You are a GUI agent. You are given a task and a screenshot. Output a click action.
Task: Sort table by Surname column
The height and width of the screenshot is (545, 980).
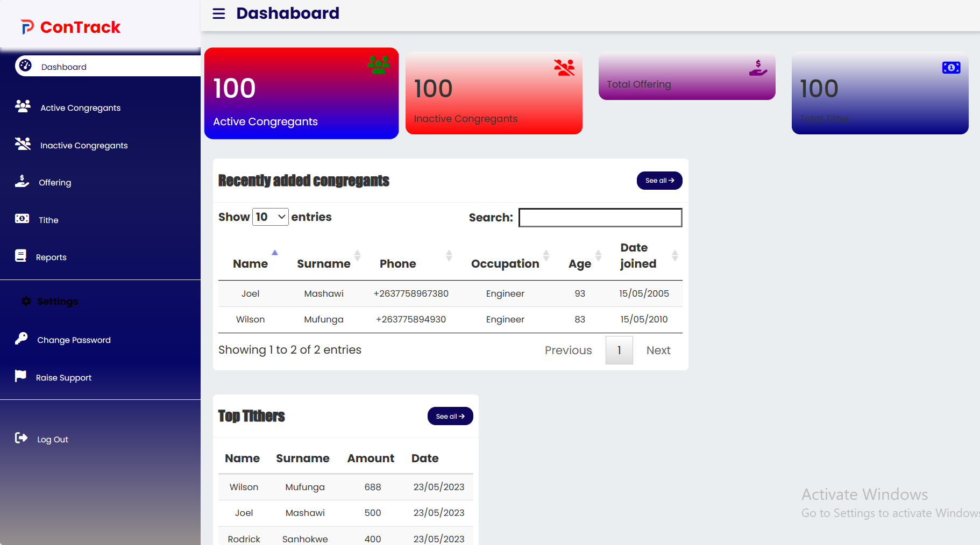324,263
